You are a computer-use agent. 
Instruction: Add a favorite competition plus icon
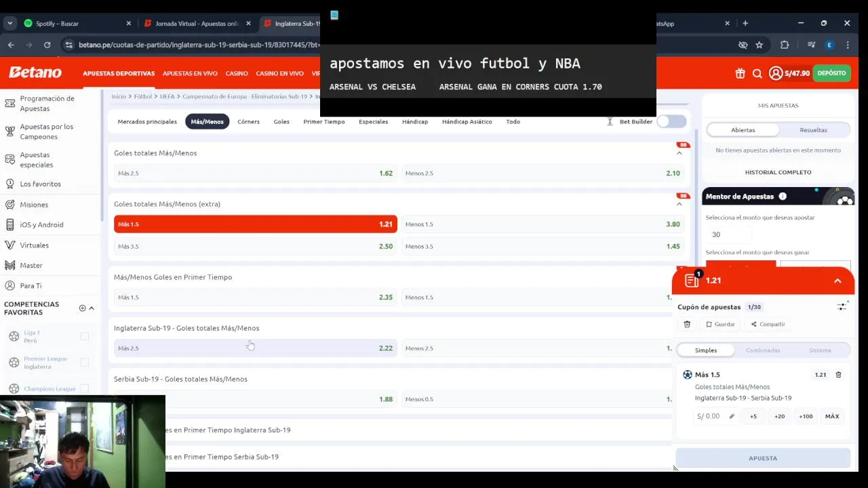click(x=83, y=308)
